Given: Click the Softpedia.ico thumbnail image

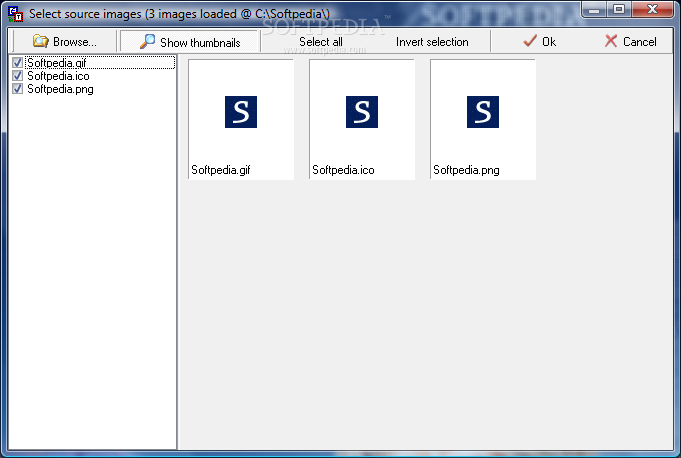Looking at the screenshot, I should coord(362,112).
